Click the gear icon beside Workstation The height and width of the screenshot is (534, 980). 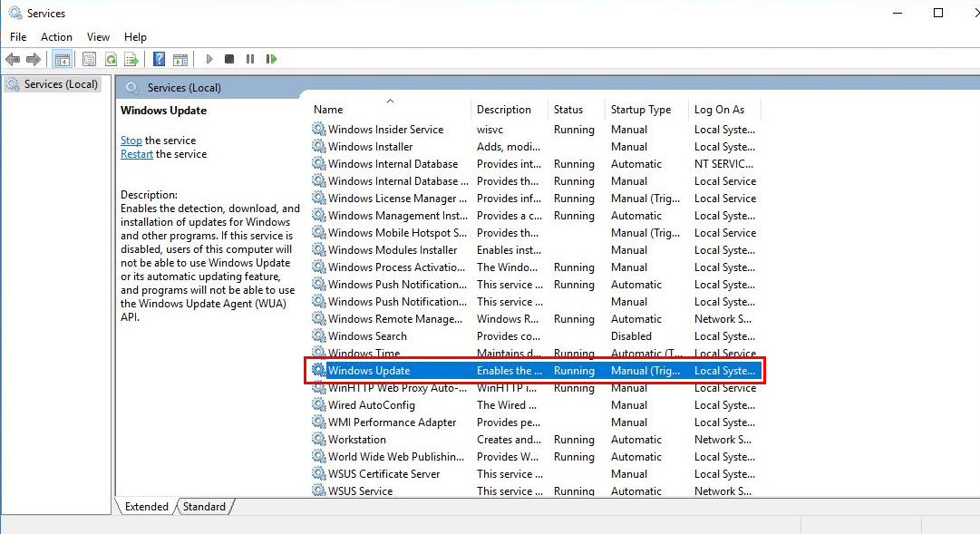click(319, 439)
